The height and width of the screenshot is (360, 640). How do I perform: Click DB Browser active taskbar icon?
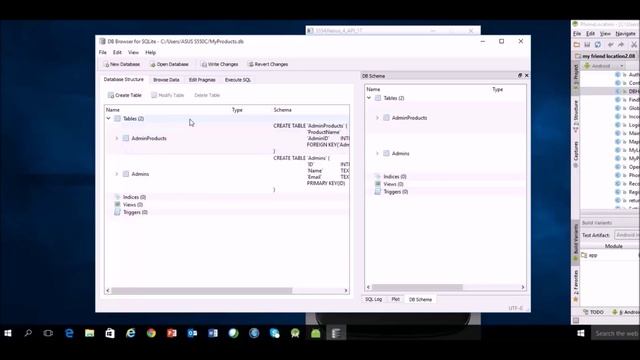(336, 333)
